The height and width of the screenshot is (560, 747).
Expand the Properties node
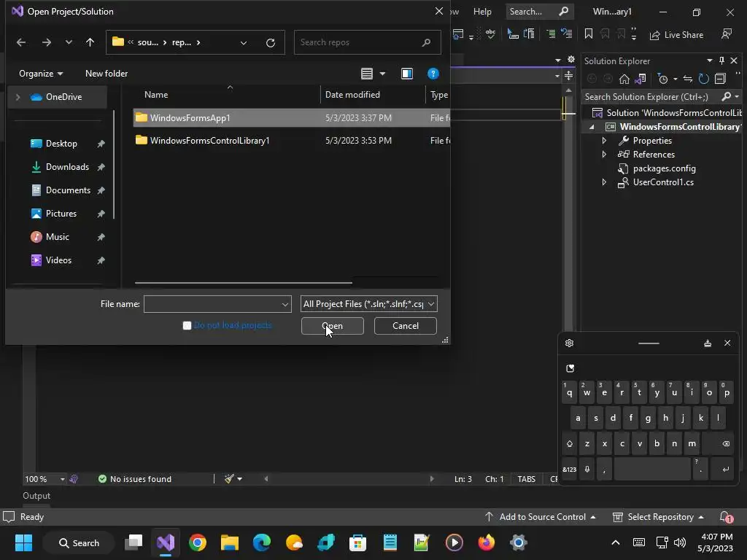604,141
